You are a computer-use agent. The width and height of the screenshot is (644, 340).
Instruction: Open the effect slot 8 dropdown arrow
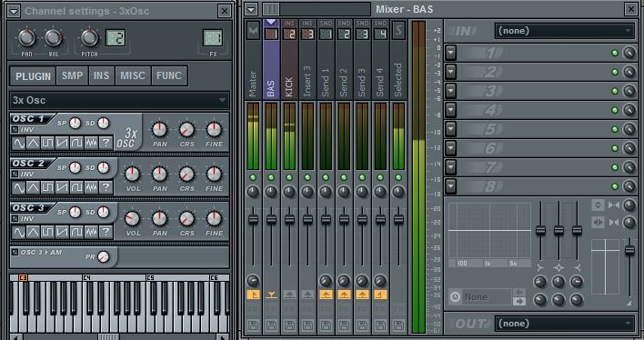[x=450, y=186]
